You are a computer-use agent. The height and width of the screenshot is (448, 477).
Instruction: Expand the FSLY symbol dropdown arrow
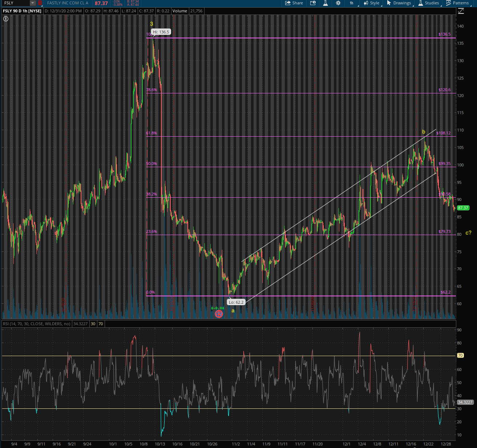click(33, 3)
